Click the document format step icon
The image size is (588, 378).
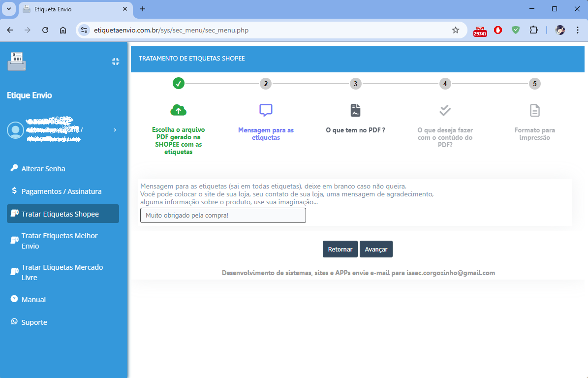534,110
